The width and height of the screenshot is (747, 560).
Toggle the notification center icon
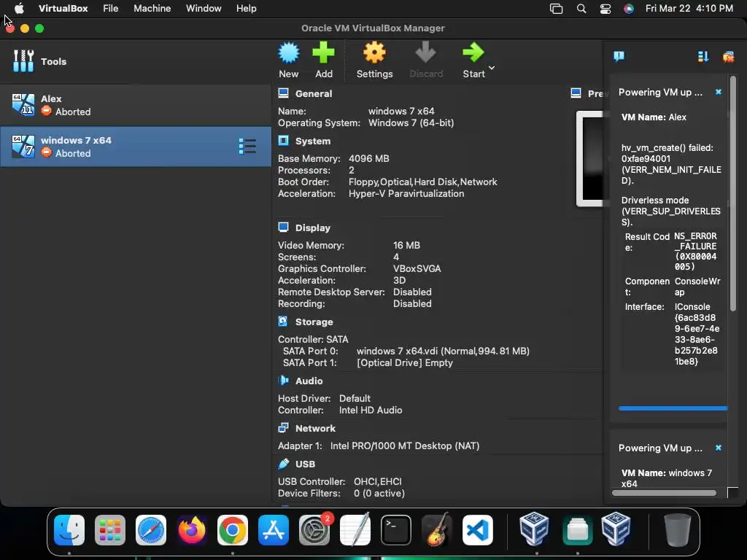point(619,57)
